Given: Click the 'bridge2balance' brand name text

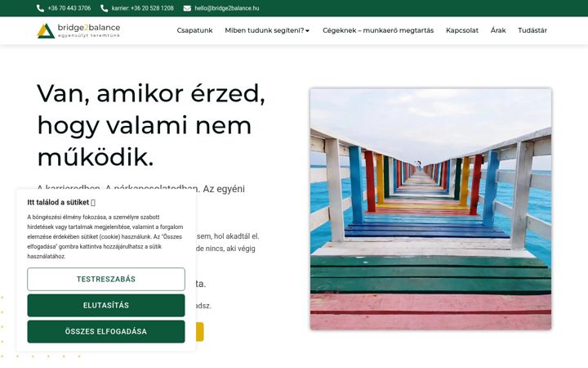Looking at the screenshot, I should pos(89,28).
